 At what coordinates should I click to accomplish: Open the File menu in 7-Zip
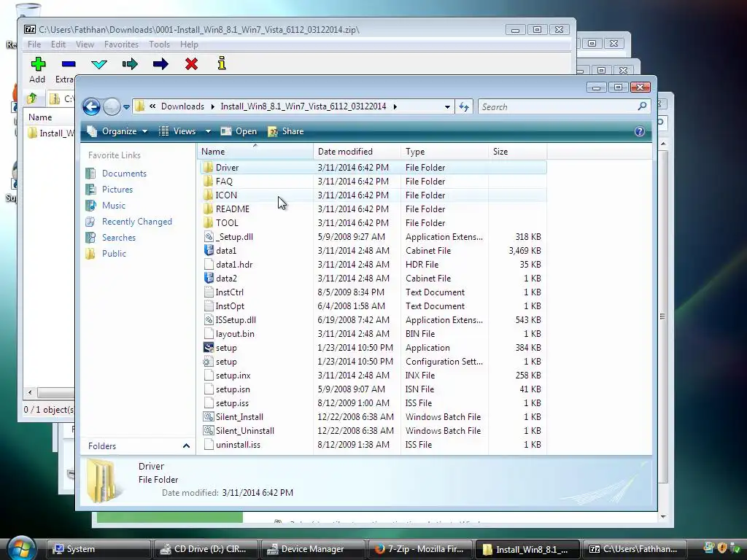(x=34, y=44)
